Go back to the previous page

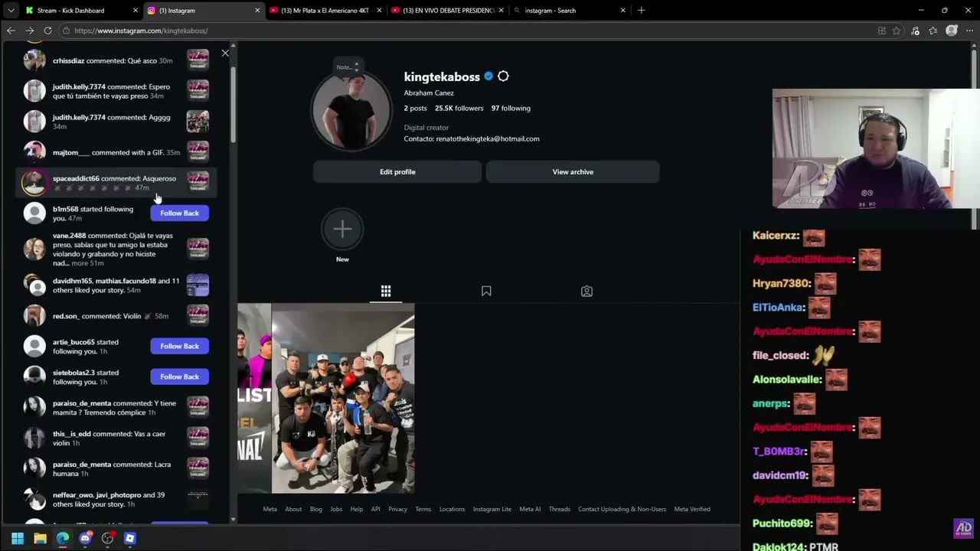pos(11,31)
